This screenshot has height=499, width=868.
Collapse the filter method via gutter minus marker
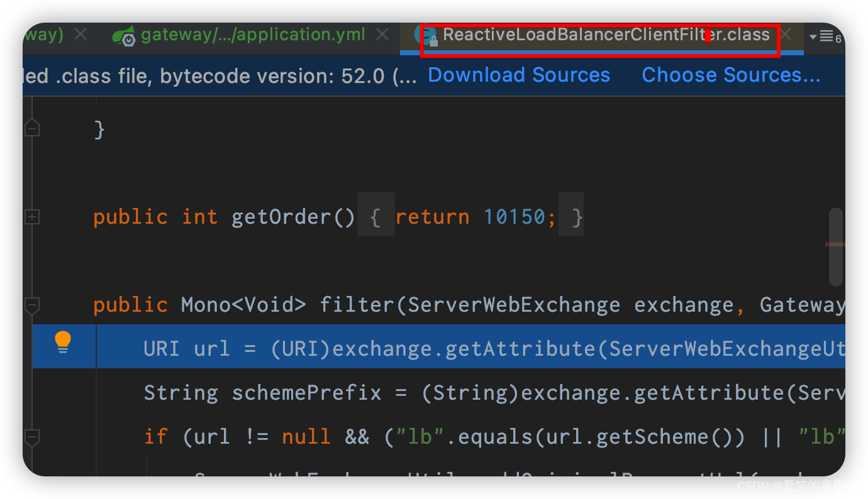(x=32, y=306)
